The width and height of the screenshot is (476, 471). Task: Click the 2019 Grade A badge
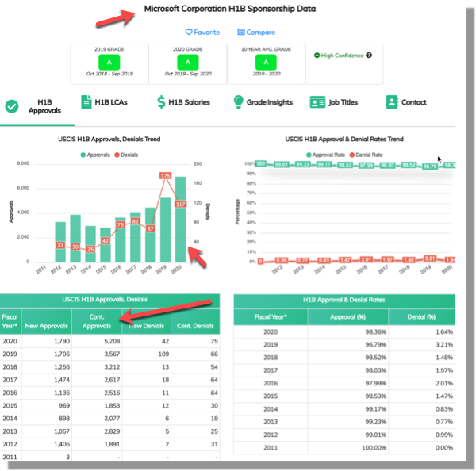109,62
